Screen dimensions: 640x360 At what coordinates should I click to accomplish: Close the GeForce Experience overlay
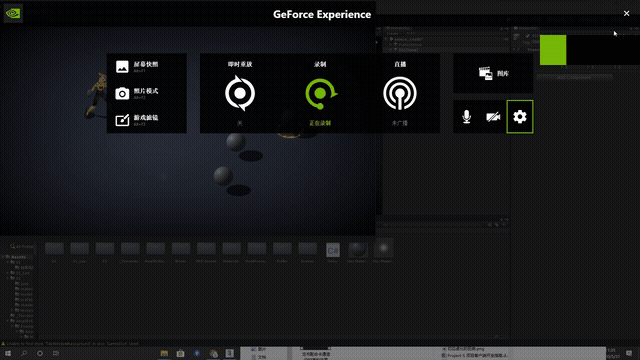pyautogui.click(x=627, y=13)
